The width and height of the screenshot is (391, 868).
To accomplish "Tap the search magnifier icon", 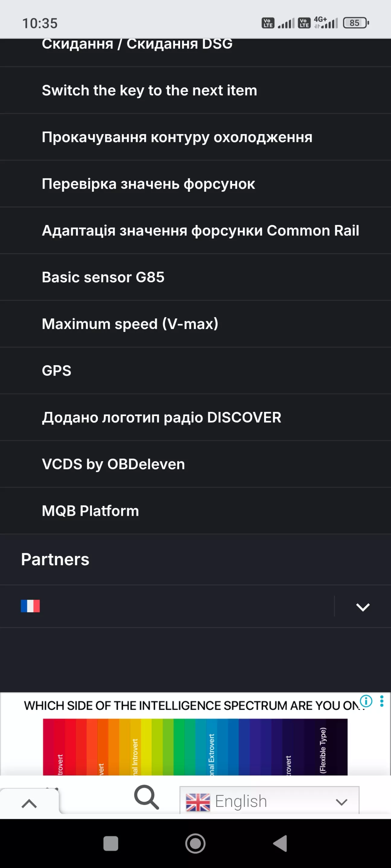I will (146, 797).
